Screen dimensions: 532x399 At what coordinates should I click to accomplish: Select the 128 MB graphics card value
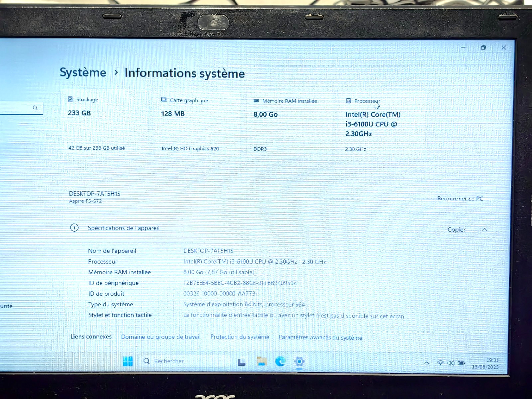(x=173, y=114)
